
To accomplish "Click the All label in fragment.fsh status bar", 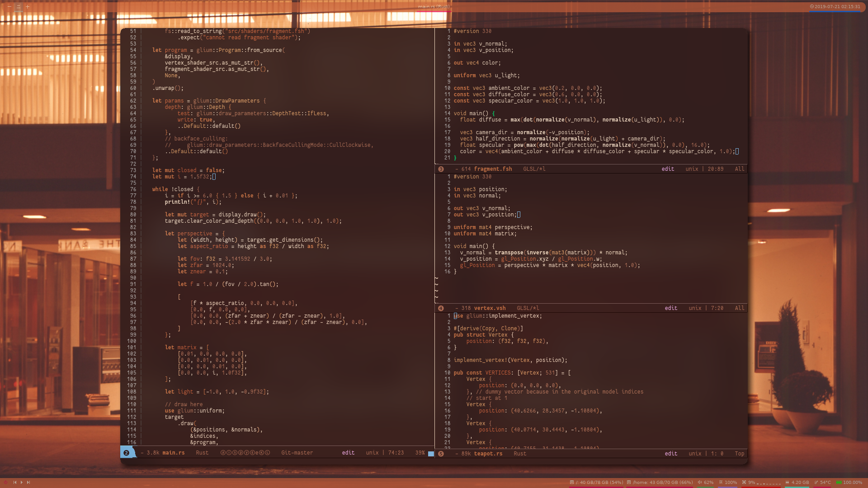I will click(738, 169).
